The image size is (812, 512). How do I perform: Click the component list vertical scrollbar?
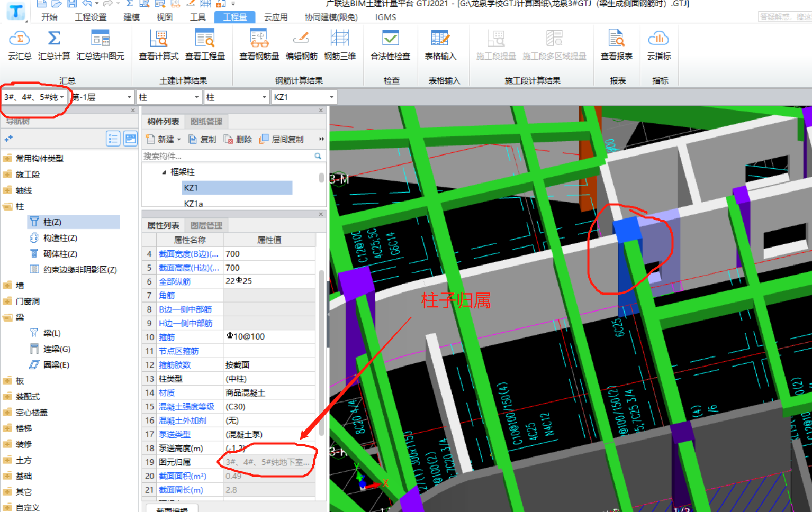321,178
